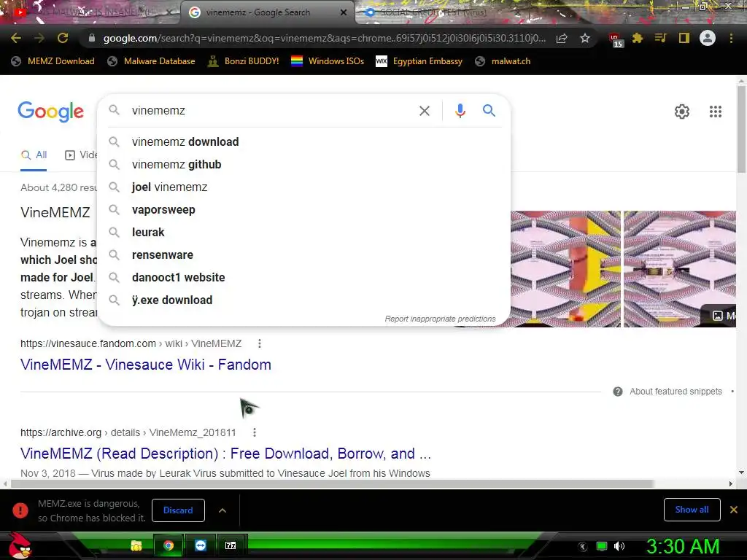Open the extensions puzzle-piece menu
Image resolution: width=747 pixels, height=560 pixels.
[638, 38]
